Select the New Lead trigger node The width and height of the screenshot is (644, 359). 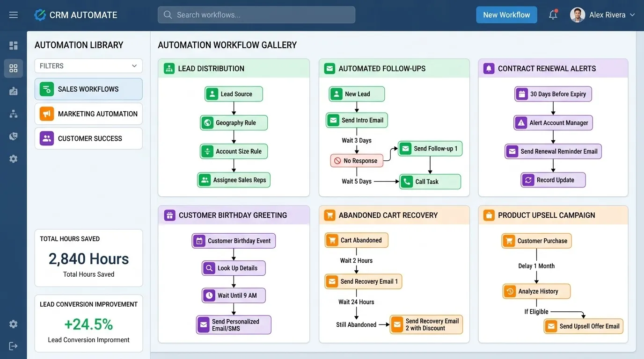(x=357, y=94)
